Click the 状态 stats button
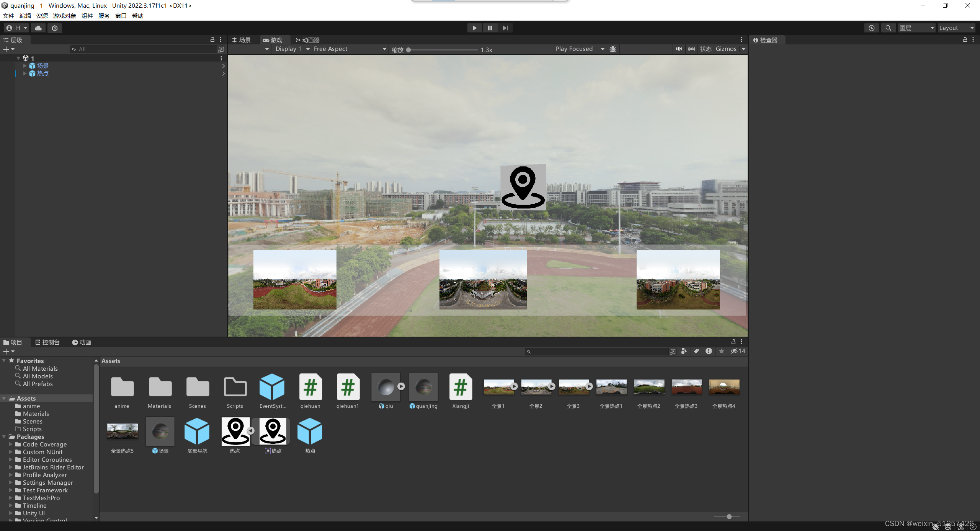Screen dimensions: 980x531 pos(706,49)
